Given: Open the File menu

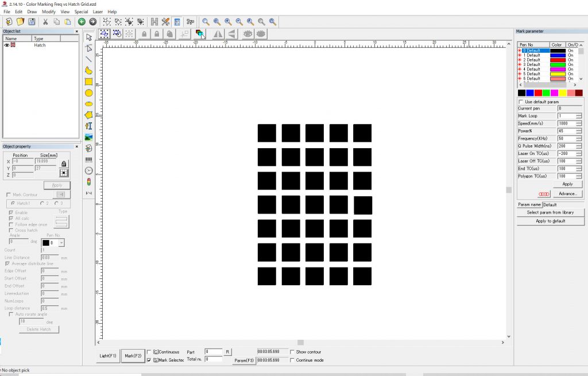Looking at the screenshot, I should [x=7, y=11].
